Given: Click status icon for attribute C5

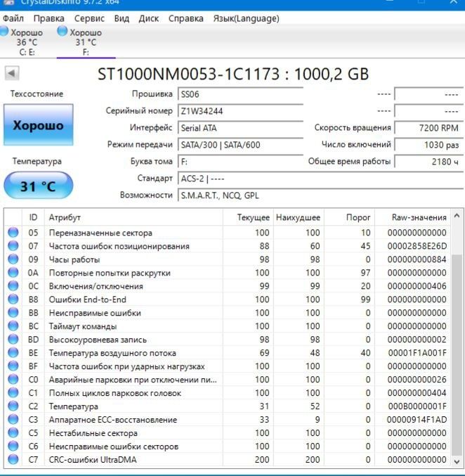Looking at the screenshot, I should pyautogui.click(x=13, y=432).
